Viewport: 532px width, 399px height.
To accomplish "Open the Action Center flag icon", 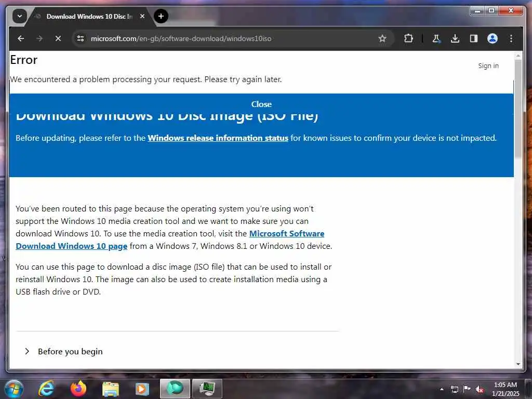I will coord(467,389).
